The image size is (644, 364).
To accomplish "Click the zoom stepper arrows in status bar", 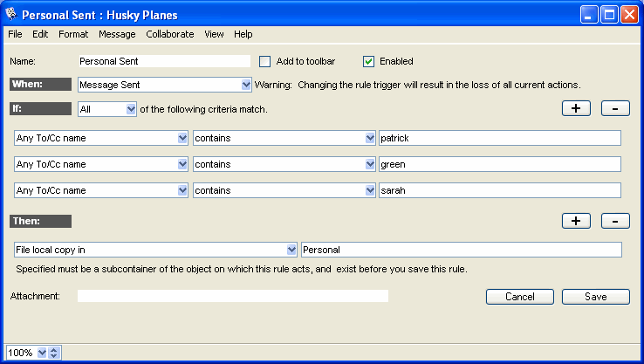I will coord(54,353).
